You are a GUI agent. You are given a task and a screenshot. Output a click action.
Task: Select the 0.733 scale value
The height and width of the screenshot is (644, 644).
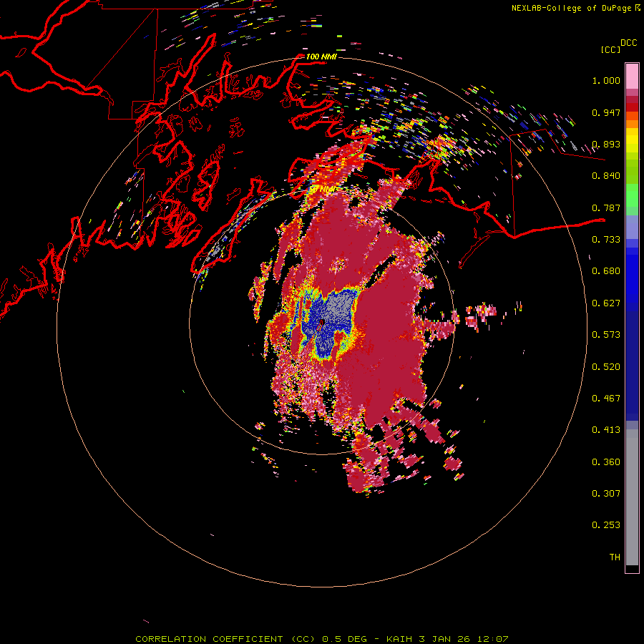click(x=606, y=240)
